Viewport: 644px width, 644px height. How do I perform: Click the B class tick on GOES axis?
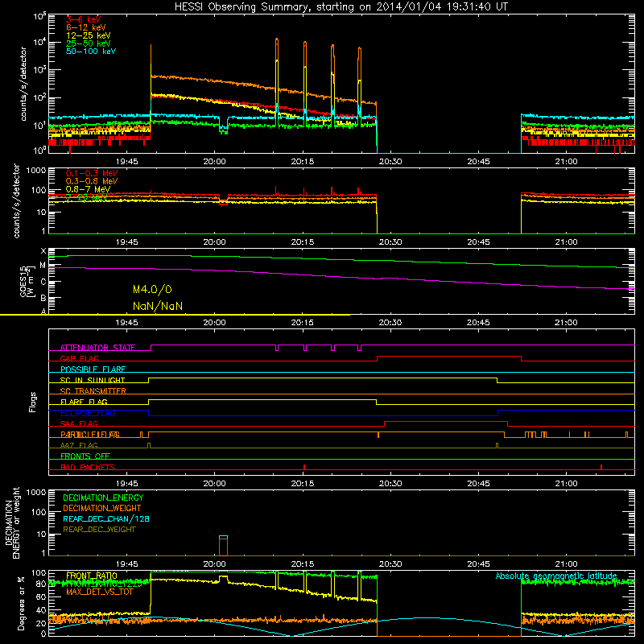tap(43, 298)
